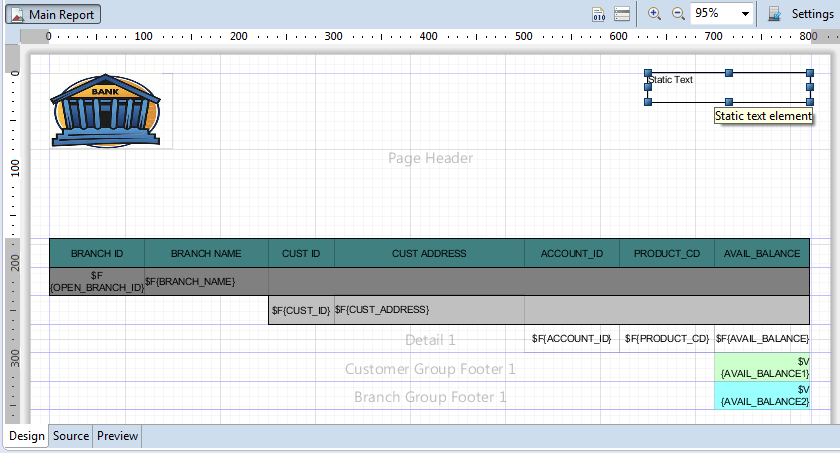840x453 pixels.
Task: Select the PRODUCT_CD column header
Action: point(667,253)
